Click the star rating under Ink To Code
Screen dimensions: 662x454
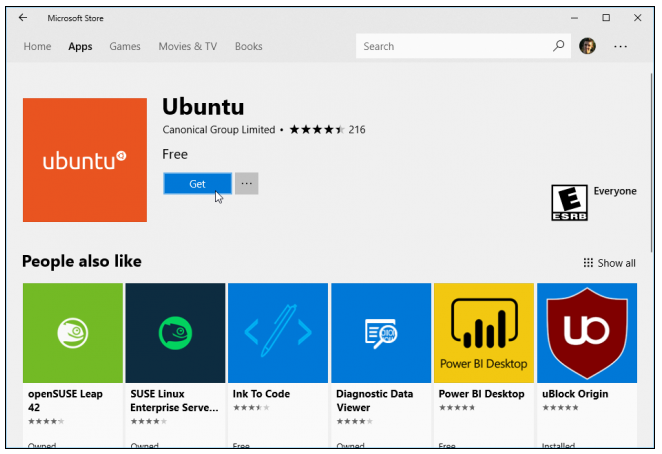pos(251,408)
